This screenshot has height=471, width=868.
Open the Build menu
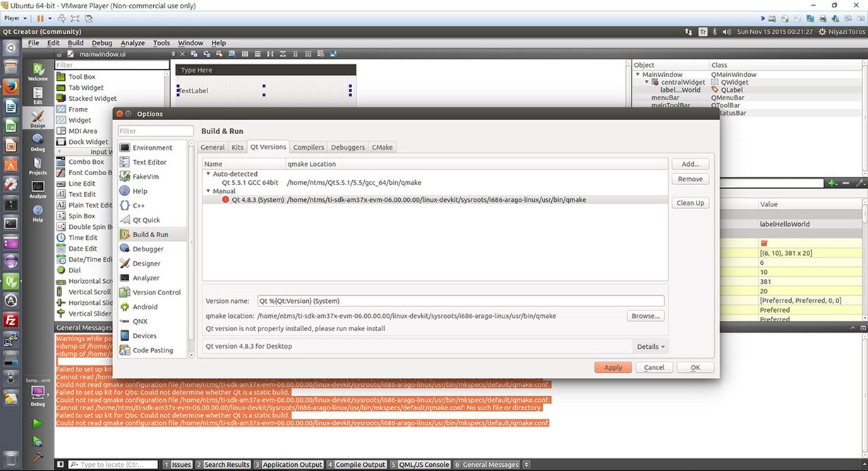(76, 42)
